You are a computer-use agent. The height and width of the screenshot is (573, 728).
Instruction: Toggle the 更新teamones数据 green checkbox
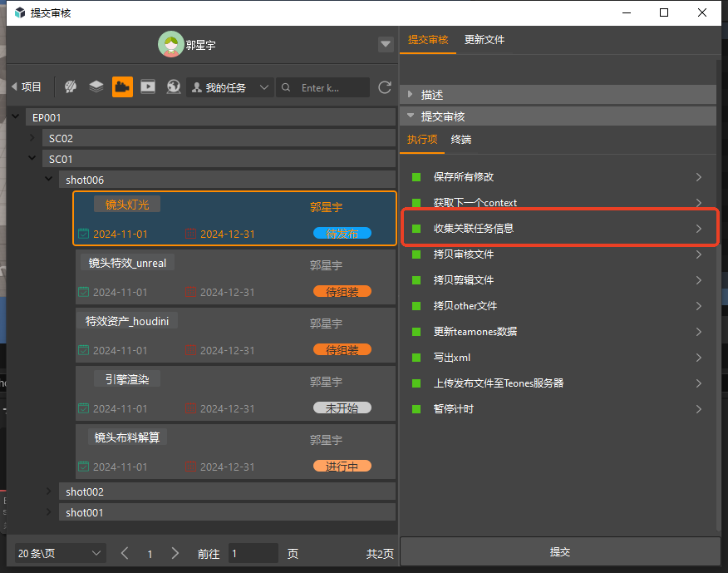(x=416, y=332)
